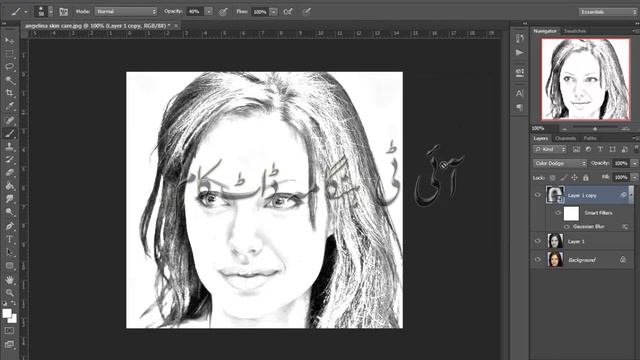This screenshot has width=640, height=360.
Task: Open layer Fill arrow
Action: (634, 178)
